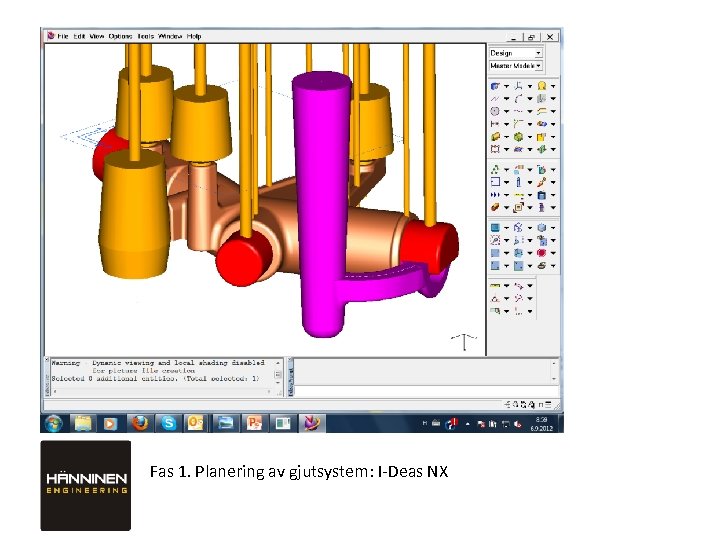Open Firefox from the taskbar

coord(140,423)
